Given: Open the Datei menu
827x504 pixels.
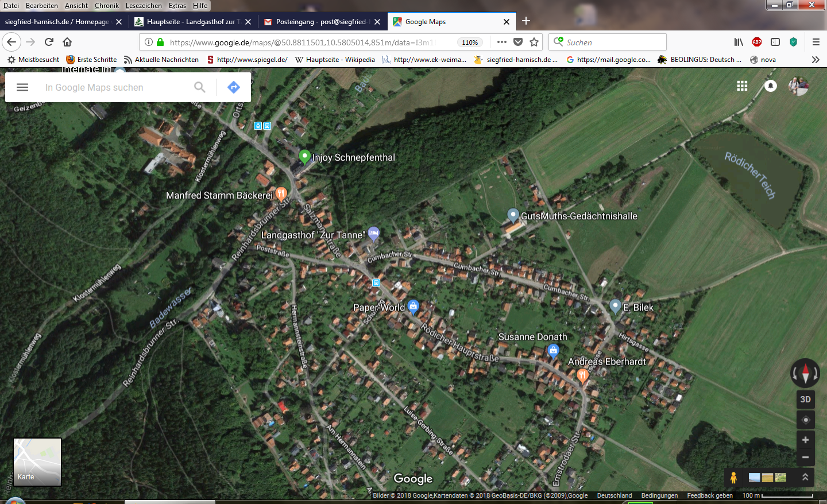Looking at the screenshot, I should (x=11, y=6).
